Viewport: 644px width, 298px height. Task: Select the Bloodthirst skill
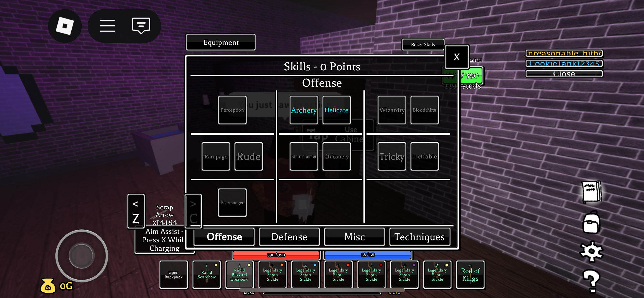425,110
